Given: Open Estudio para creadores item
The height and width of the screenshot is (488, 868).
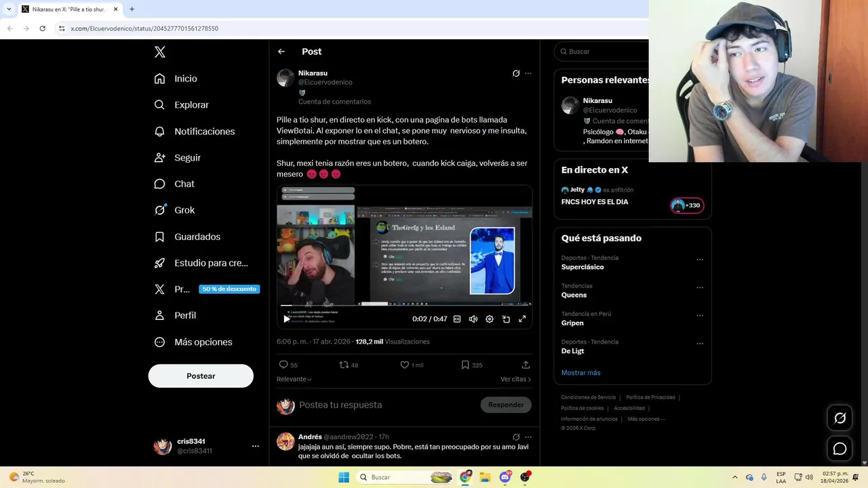Looking at the screenshot, I should (x=201, y=263).
